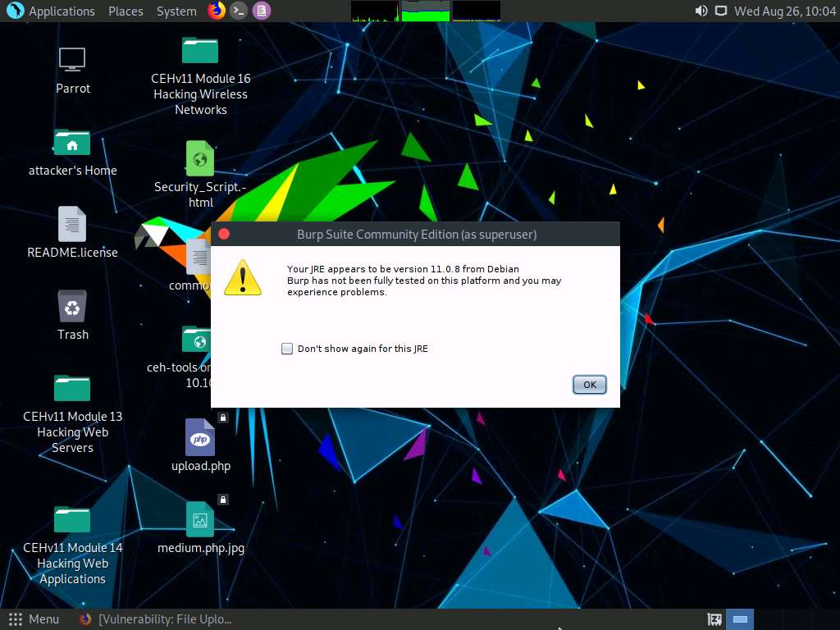Open the Places menu
This screenshot has height=630, width=840.
[x=125, y=11]
